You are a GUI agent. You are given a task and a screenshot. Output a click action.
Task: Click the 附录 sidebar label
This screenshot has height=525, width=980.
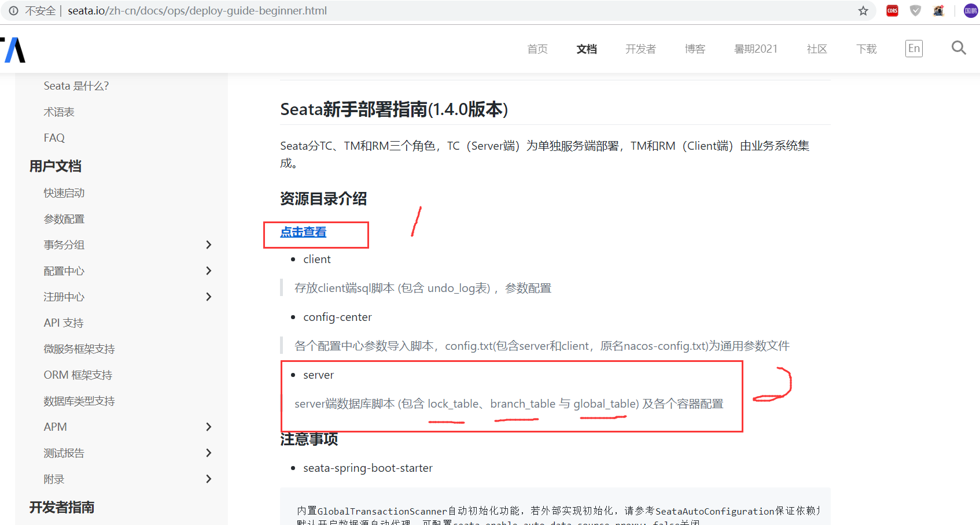point(54,479)
